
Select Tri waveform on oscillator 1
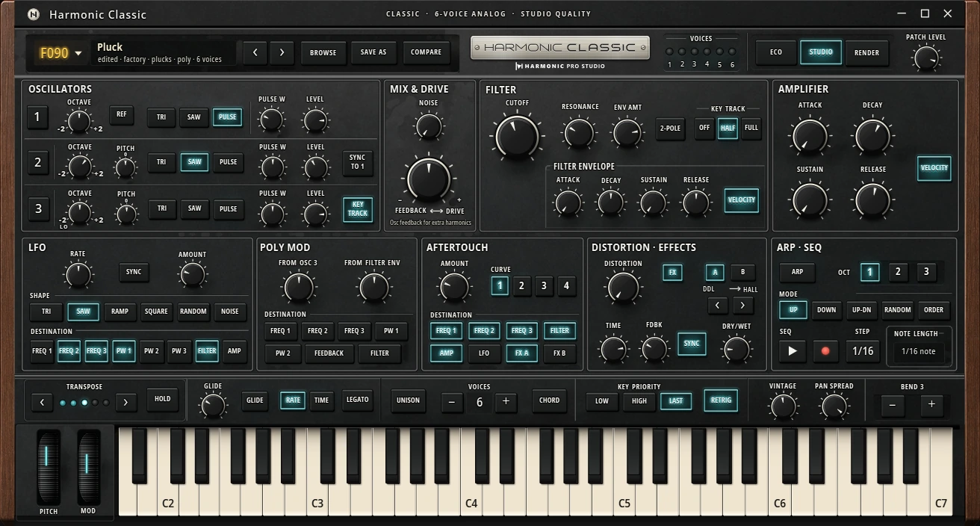tap(161, 117)
